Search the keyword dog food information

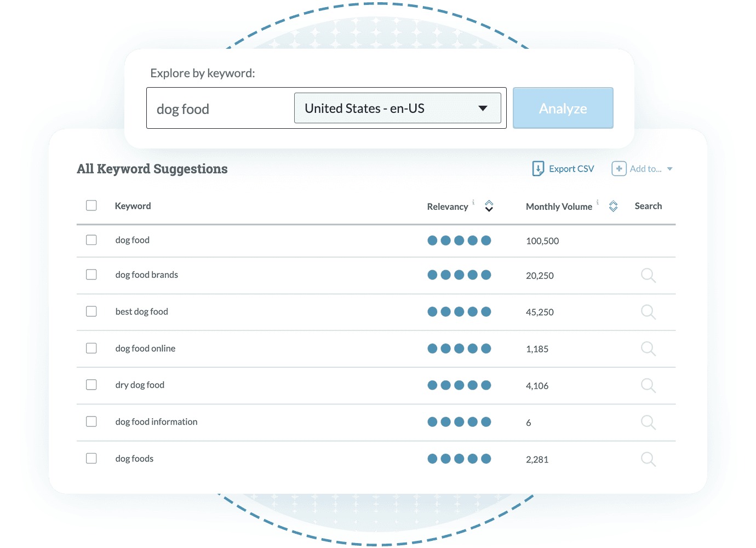click(648, 422)
